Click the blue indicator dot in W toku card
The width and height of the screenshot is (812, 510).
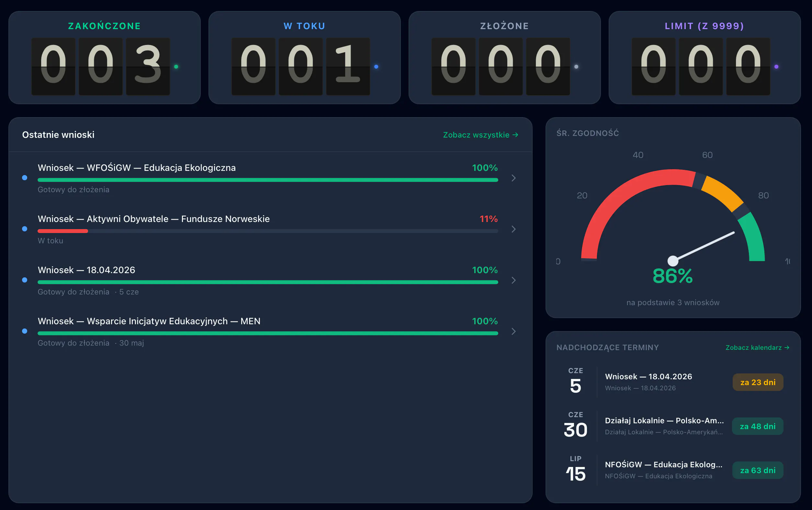click(376, 67)
